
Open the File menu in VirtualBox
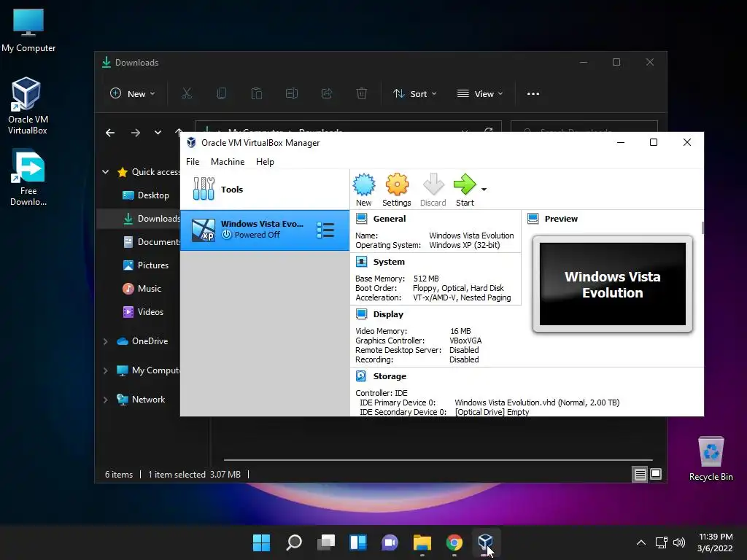coord(193,161)
